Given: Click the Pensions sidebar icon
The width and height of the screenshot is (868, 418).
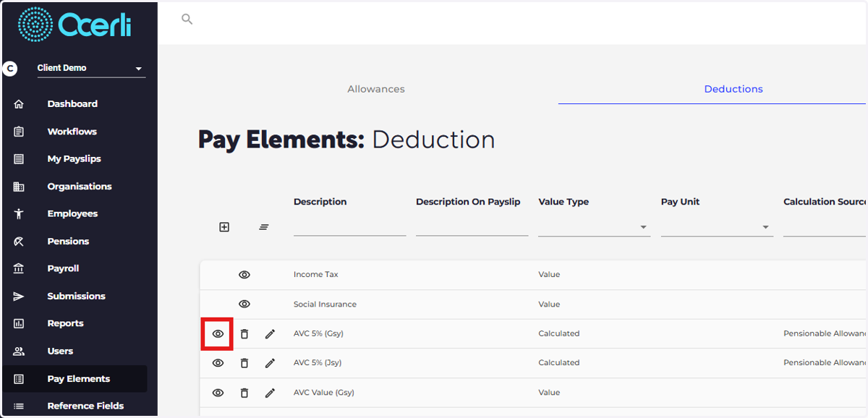Looking at the screenshot, I should pyautogui.click(x=19, y=242).
